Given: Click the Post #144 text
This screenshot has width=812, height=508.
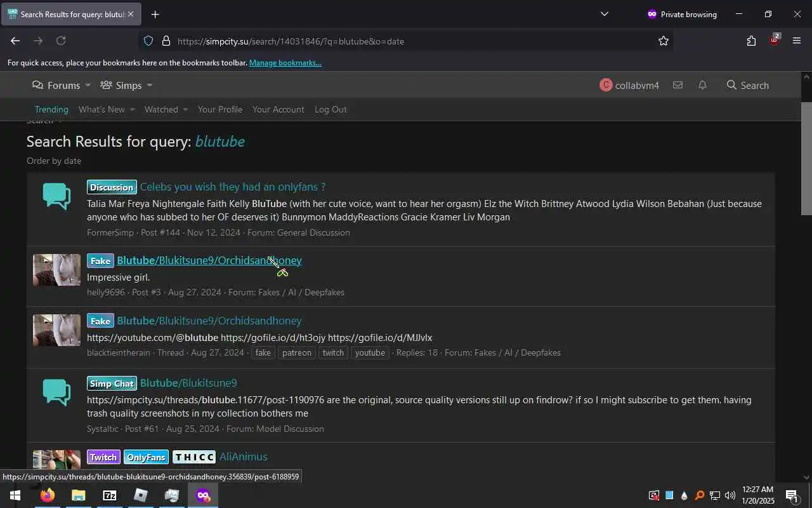Looking at the screenshot, I should pyautogui.click(x=160, y=232).
